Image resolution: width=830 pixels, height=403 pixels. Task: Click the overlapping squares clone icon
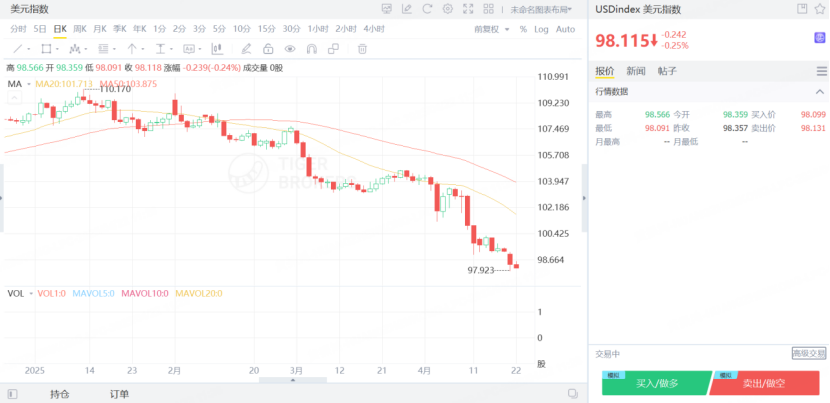pyautogui.click(x=333, y=49)
